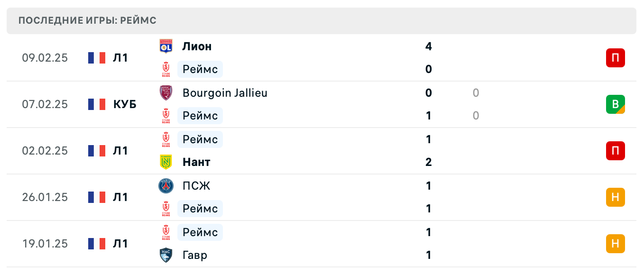Screen dimensions: 644x275
Task: Open the Нант team link
Action: point(196,162)
